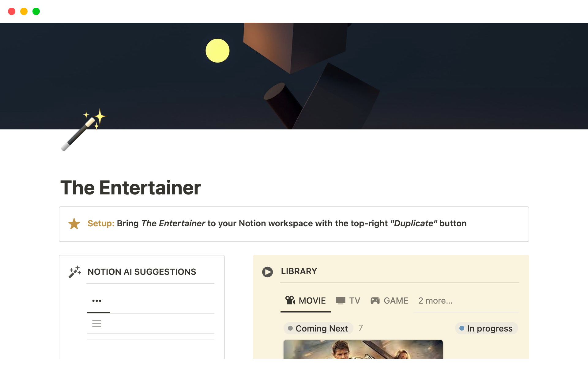Switch to the TV tab

[354, 301]
